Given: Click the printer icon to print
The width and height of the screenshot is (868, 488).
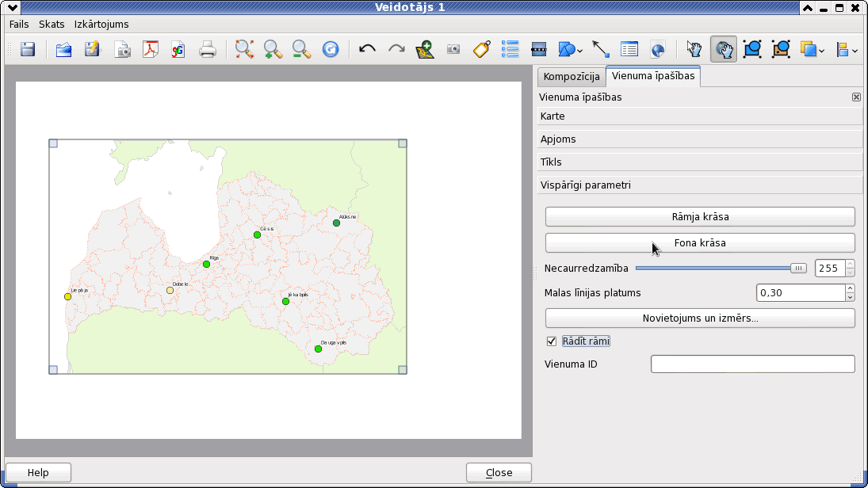Looking at the screenshot, I should point(208,50).
